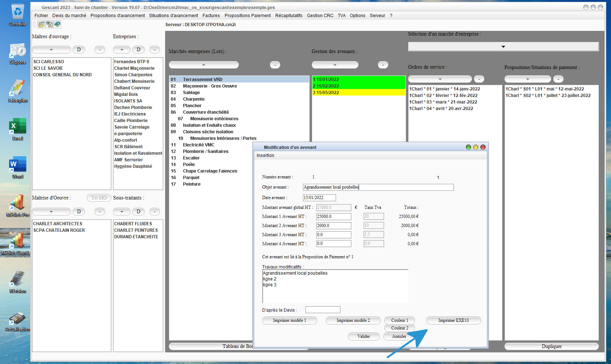Add a new avenant under Gestion des avenants
611x364 pixels.
[x=335, y=65]
